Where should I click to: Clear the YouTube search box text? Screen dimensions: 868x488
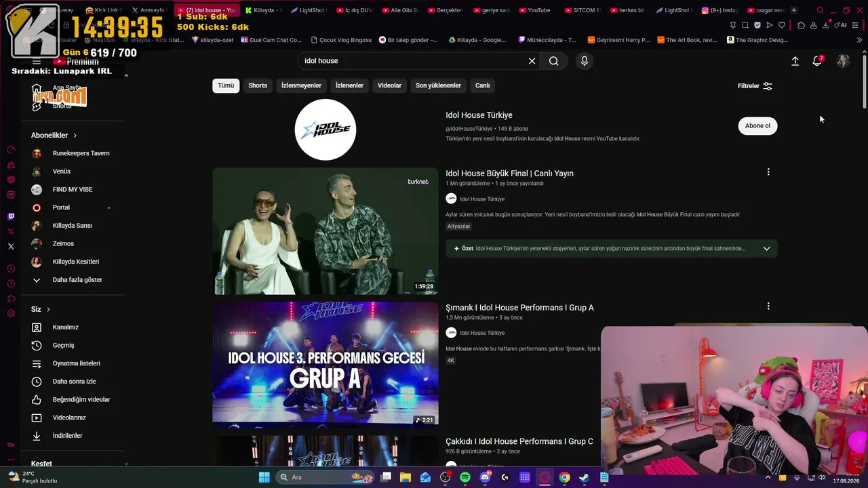[x=532, y=61]
